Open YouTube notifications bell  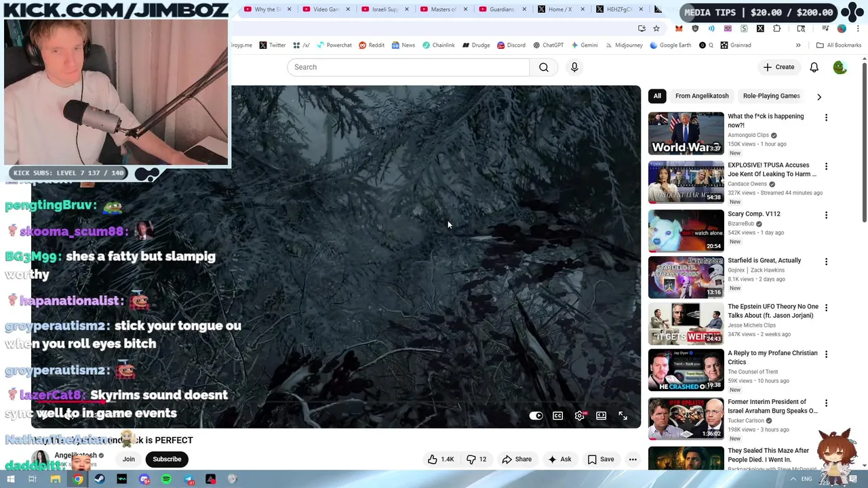tap(814, 67)
